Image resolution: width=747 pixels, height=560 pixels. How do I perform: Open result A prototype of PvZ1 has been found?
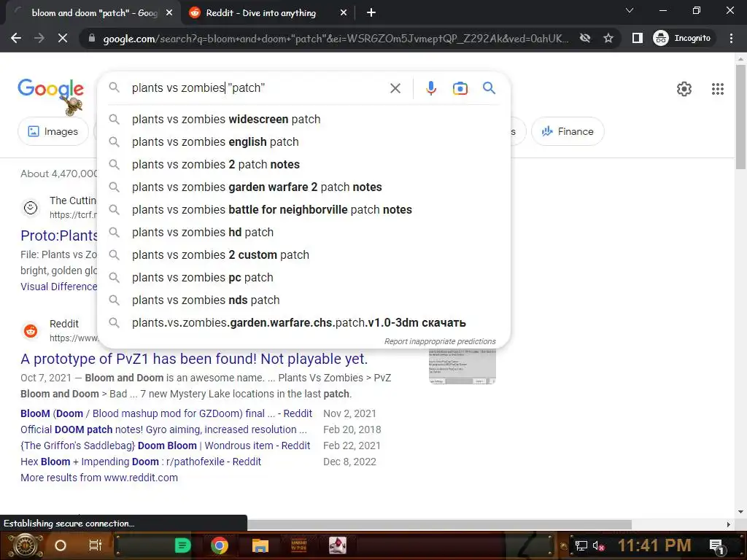(x=194, y=359)
